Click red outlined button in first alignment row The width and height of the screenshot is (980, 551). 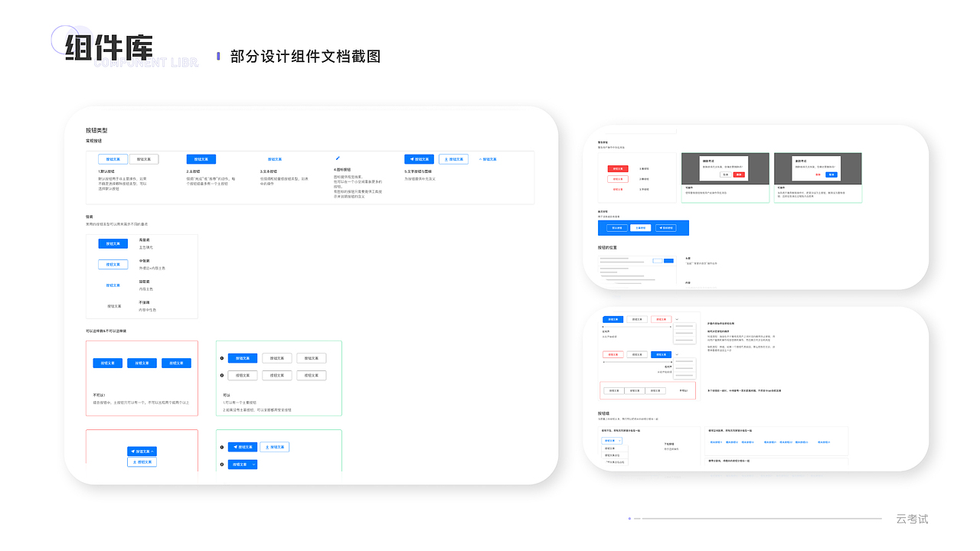click(661, 319)
